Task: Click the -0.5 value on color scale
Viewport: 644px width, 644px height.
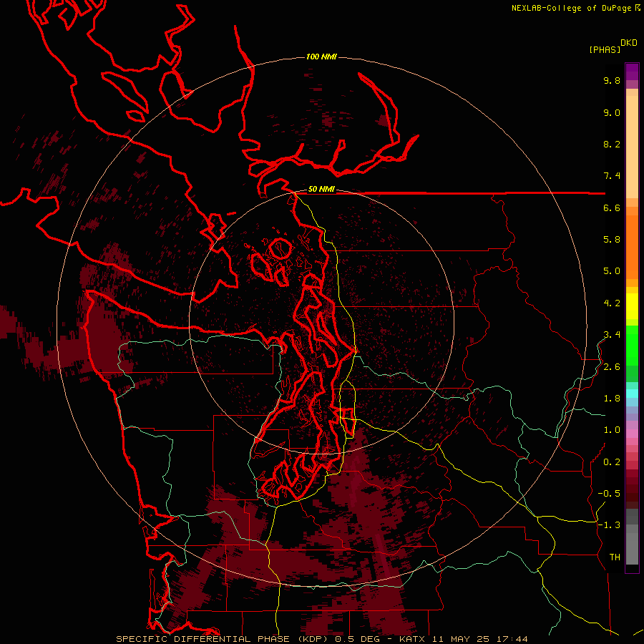Action: point(609,494)
